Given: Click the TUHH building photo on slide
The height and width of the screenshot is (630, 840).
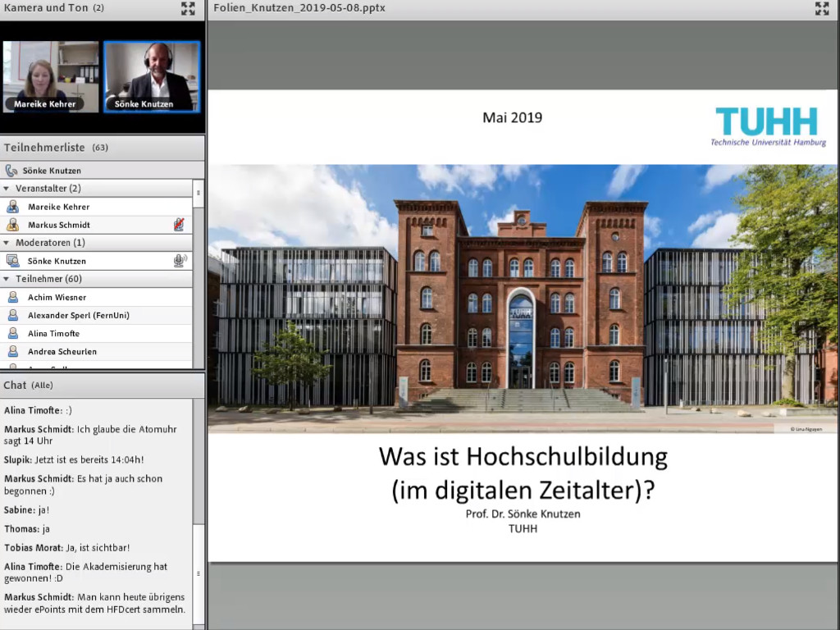Looking at the screenshot, I should [x=523, y=299].
